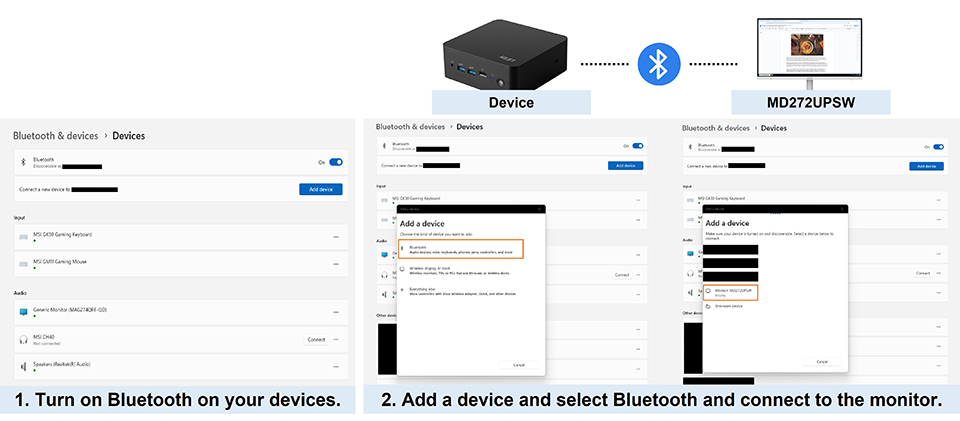The height and width of the screenshot is (421, 960).
Task: Click the large blue Bluetooth logo circle
Action: tap(657, 64)
